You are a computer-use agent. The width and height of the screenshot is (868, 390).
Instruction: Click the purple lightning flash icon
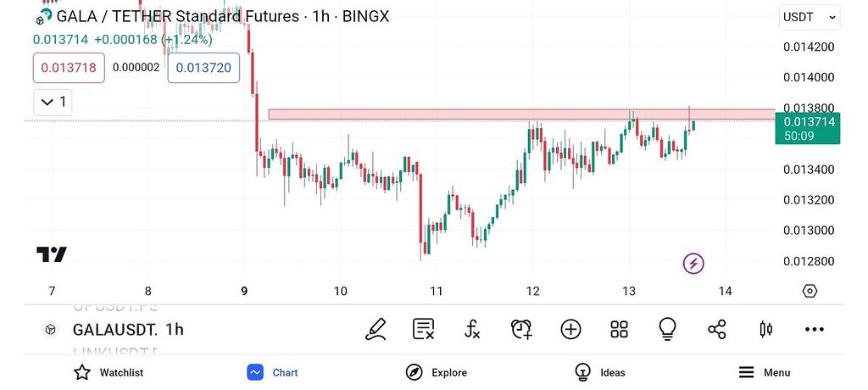click(693, 264)
